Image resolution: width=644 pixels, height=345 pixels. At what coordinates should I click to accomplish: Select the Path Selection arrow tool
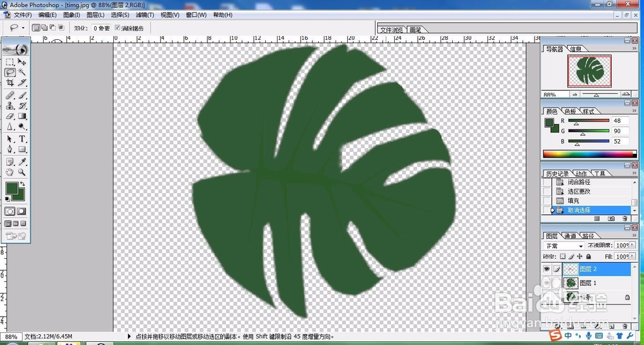click(10, 139)
